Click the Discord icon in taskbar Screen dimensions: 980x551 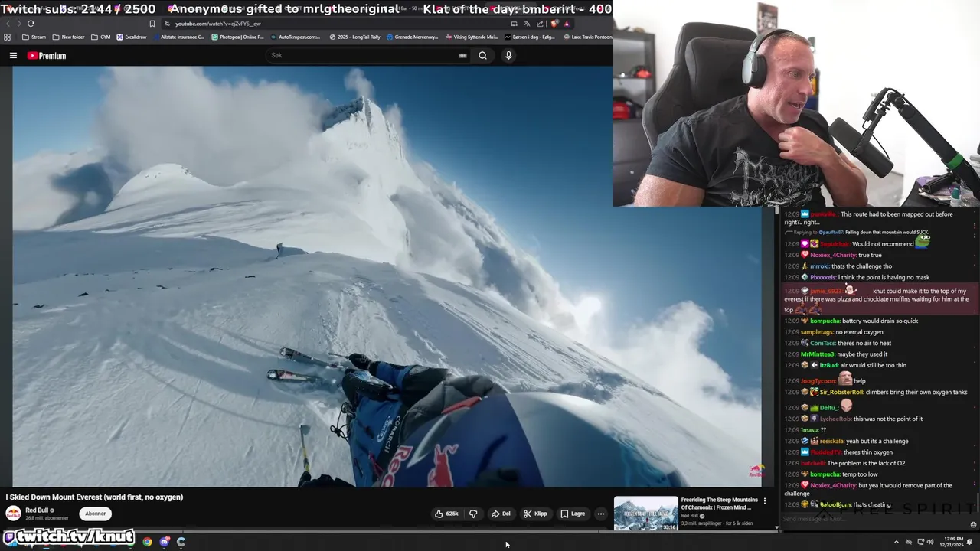(164, 542)
